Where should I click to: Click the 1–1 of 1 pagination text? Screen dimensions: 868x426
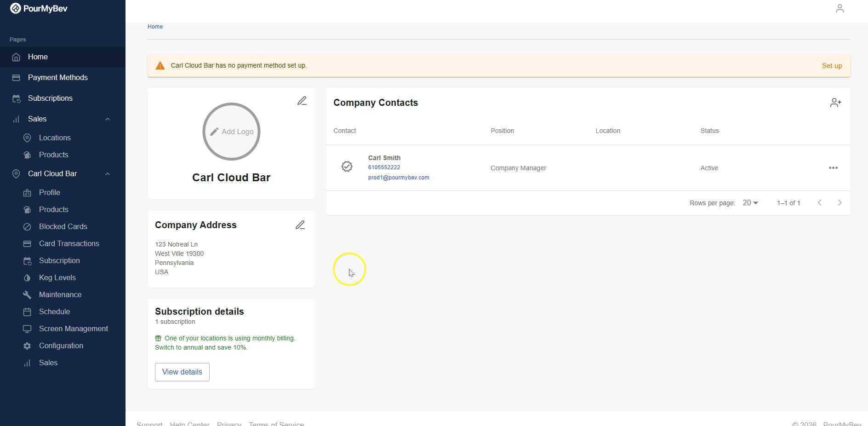tap(788, 203)
